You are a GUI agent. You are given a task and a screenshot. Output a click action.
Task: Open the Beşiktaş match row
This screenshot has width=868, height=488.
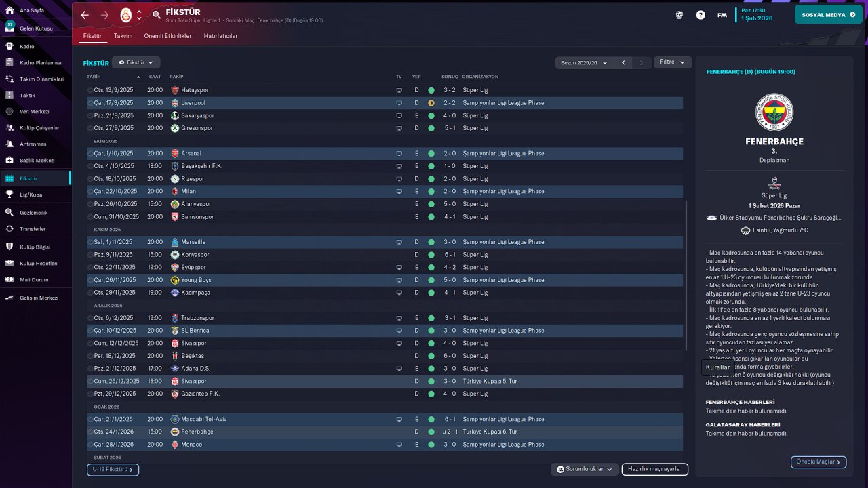point(384,356)
